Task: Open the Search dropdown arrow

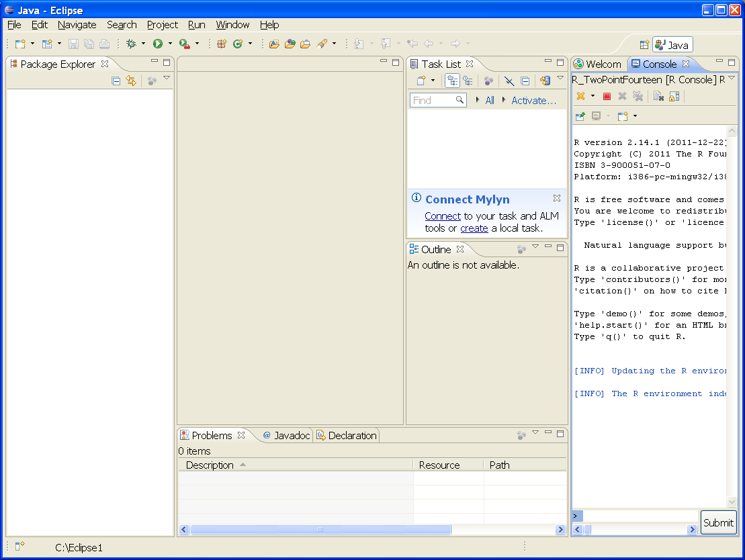Action: 334,44
